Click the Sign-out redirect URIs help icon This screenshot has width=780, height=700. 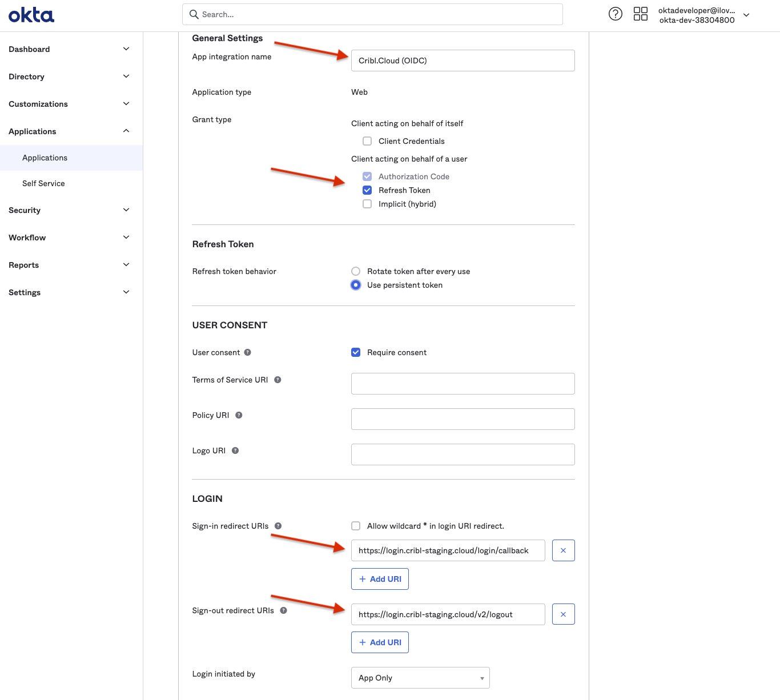point(283,610)
